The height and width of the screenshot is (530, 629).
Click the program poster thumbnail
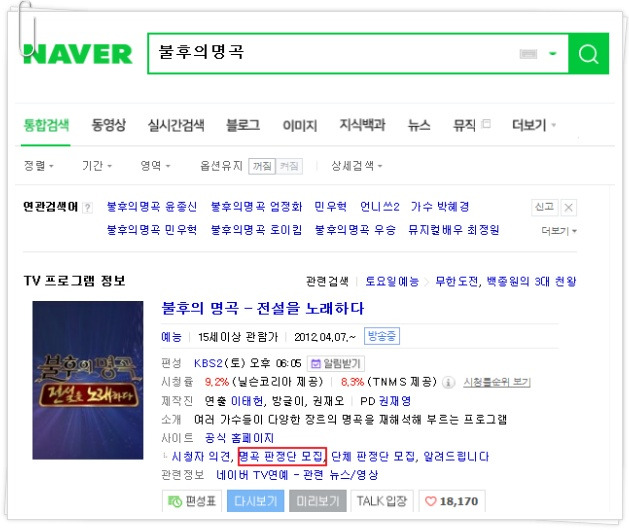88,380
